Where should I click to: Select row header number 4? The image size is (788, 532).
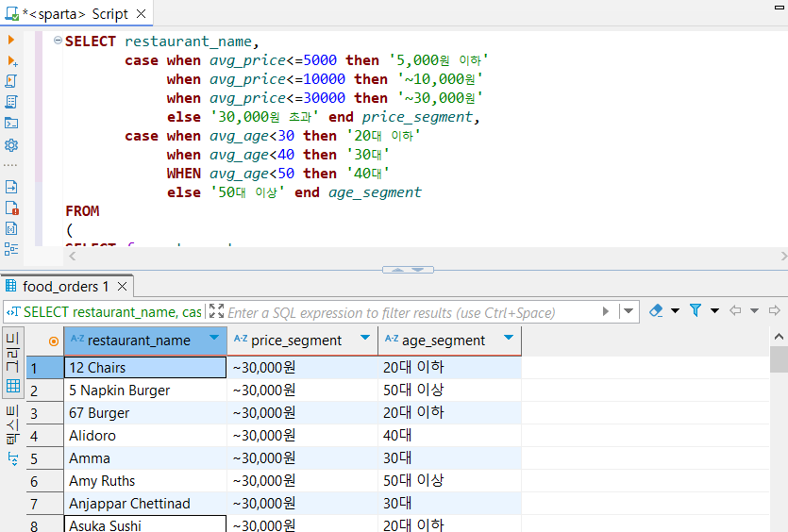44,436
